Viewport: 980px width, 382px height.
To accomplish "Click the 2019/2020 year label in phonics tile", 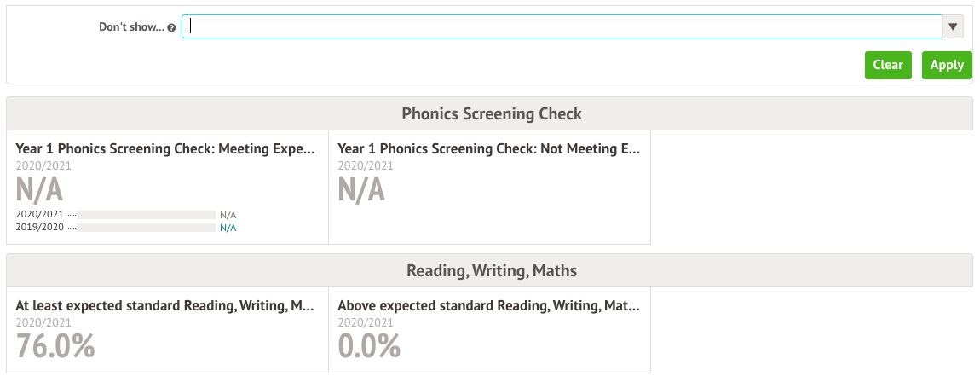I will (x=39, y=228).
